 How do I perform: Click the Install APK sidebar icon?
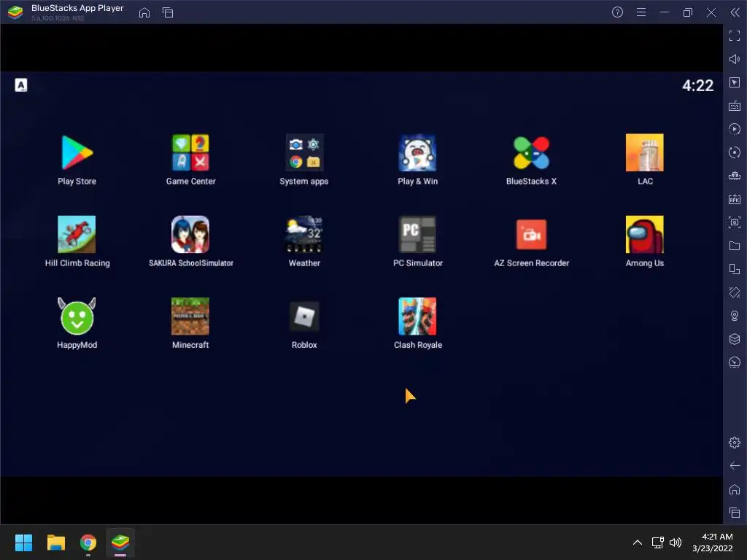pyautogui.click(x=735, y=199)
